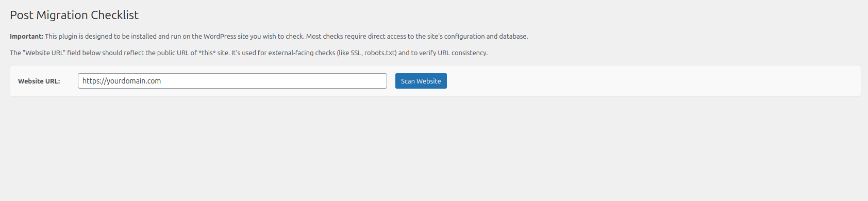The height and width of the screenshot is (201, 868).
Task: Click the Website URL: label
Action: (39, 81)
